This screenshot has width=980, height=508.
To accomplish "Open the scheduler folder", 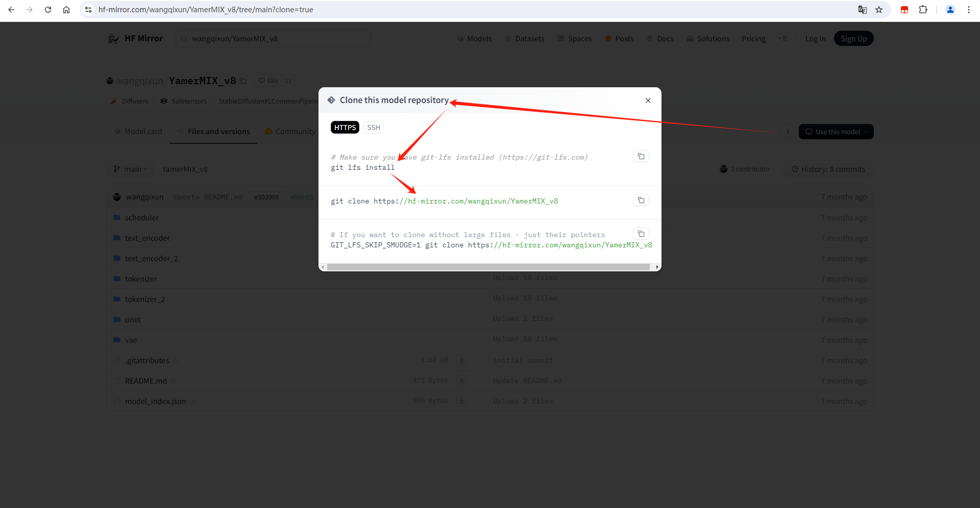I will coord(141,218).
